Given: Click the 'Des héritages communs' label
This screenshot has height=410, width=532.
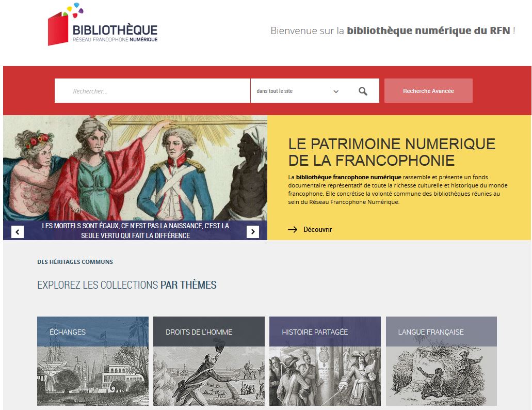Looking at the screenshot, I should click(x=75, y=262).
